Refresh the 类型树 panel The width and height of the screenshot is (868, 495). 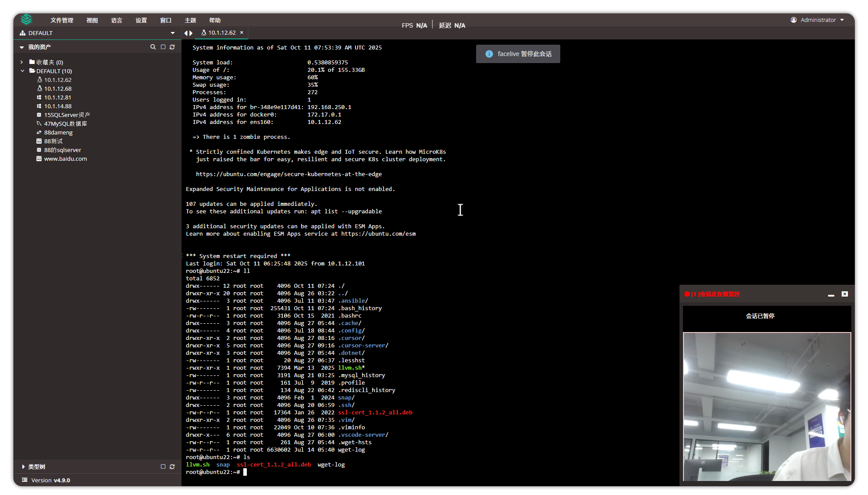tap(172, 467)
